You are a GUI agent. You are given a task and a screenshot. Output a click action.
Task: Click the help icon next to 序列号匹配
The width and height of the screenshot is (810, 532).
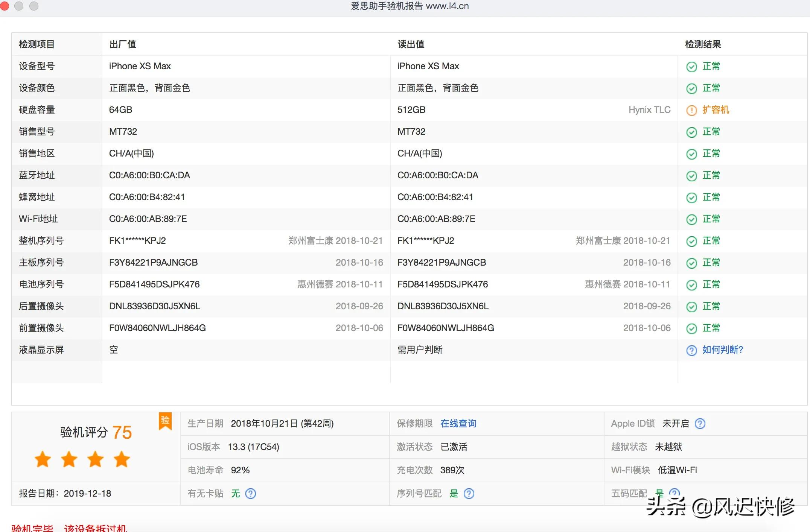click(x=469, y=494)
